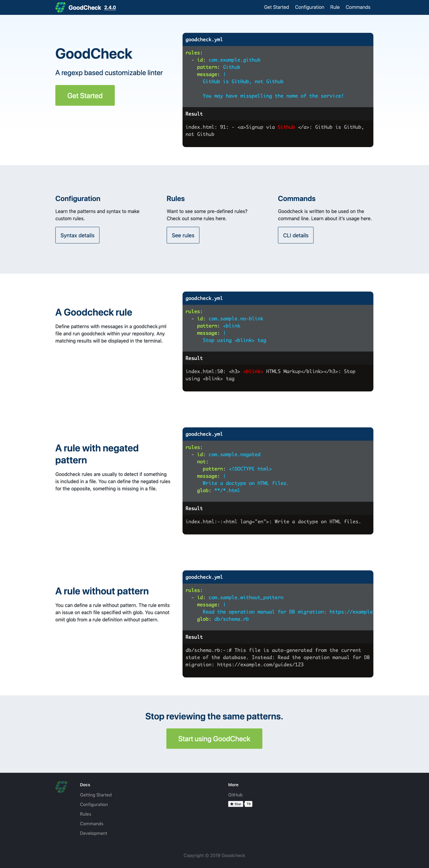
Task: Click the 'Configuration' section heading
Action: pos(78,199)
